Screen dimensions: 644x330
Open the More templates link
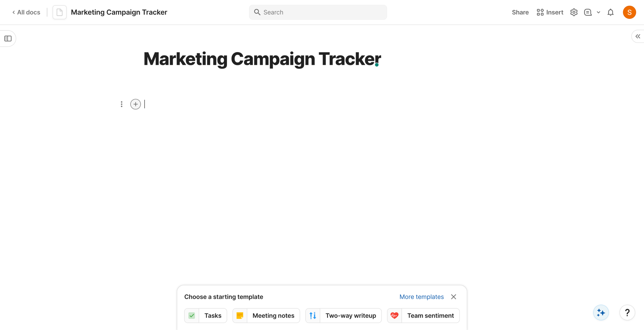click(x=421, y=297)
